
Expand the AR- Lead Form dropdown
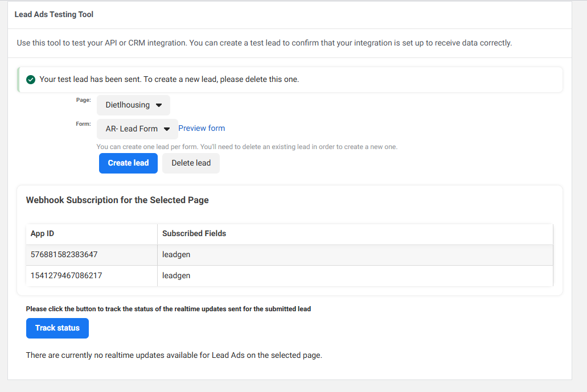(137, 129)
